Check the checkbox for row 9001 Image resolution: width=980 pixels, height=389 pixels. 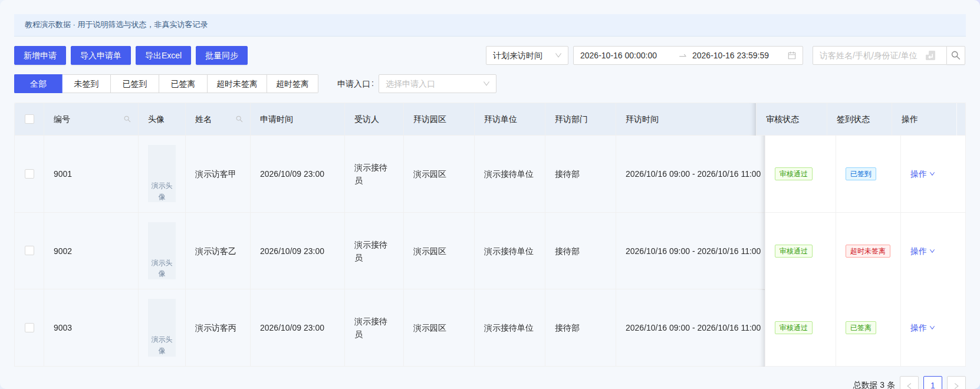click(29, 174)
